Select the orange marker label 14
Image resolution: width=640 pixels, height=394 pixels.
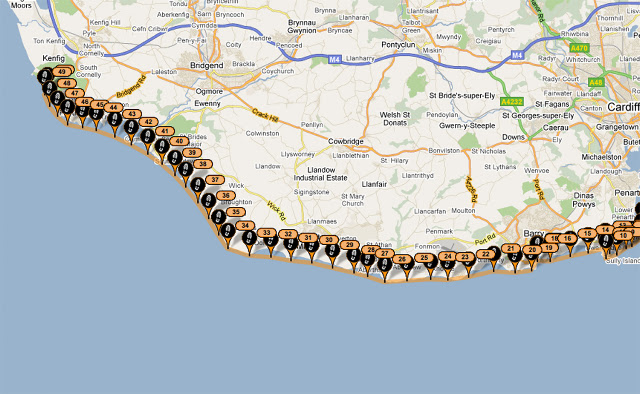tap(605, 230)
